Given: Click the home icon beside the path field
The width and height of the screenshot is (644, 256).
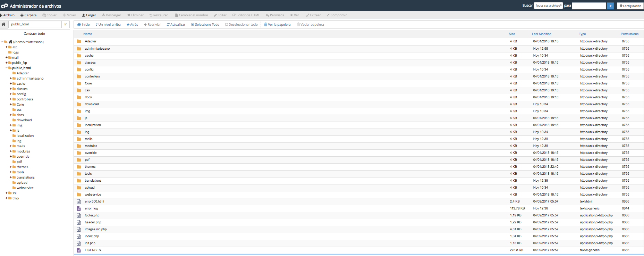Looking at the screenshot, I should pyautogui.click(x=3, y=24).
